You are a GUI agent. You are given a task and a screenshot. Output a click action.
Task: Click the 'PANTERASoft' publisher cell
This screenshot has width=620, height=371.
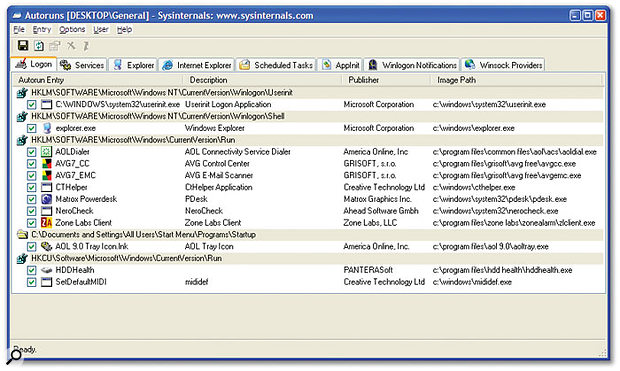(368, 271)
